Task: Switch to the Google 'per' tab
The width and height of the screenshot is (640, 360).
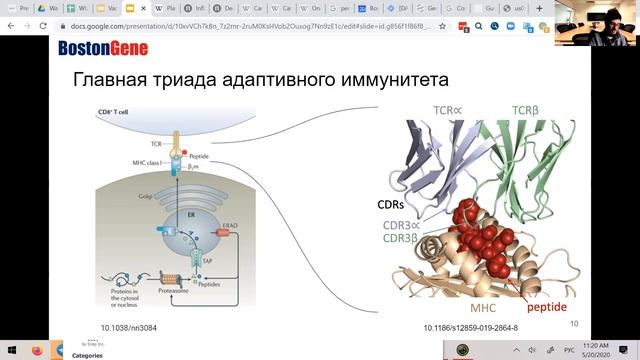Action: coord(340,8)
